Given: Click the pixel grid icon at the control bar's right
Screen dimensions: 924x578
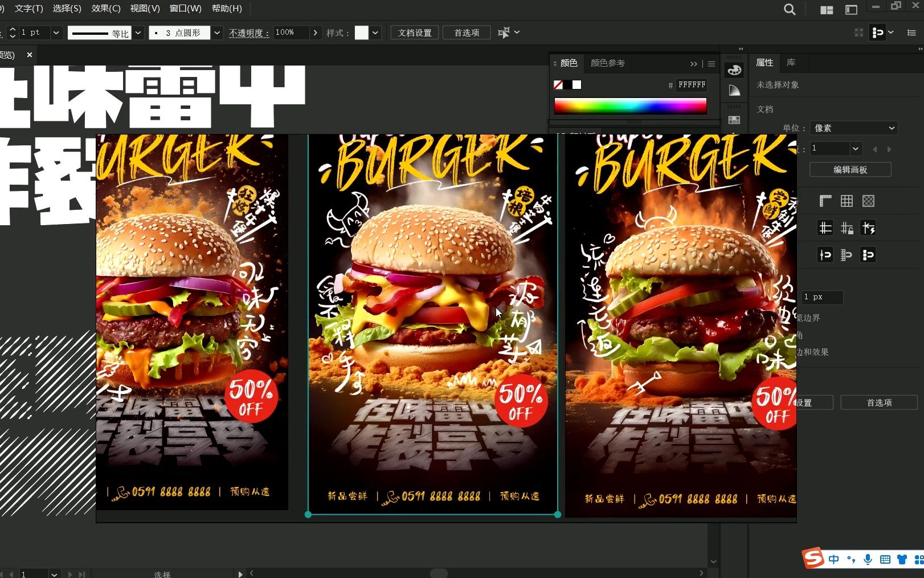Looking at the screenshot, I should (859, 32).
